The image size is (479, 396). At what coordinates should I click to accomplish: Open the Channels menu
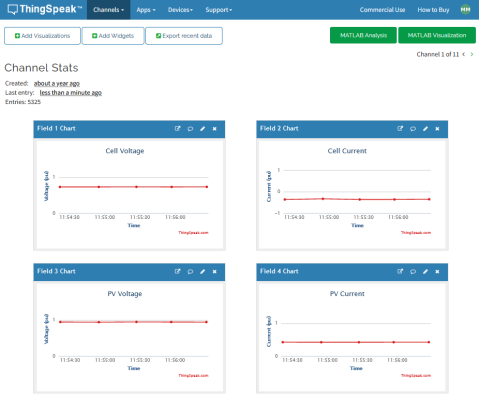click(109, 10)
